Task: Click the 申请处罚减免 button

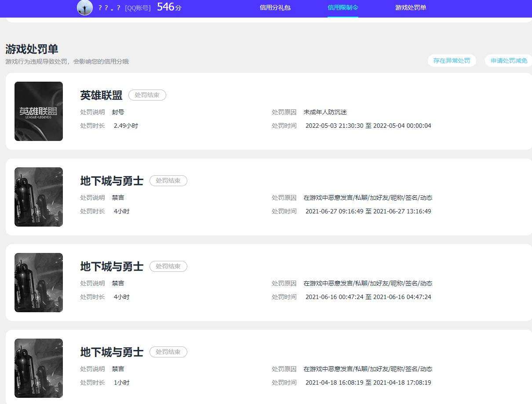Action: pyautogui.click(x=509, y=61)
